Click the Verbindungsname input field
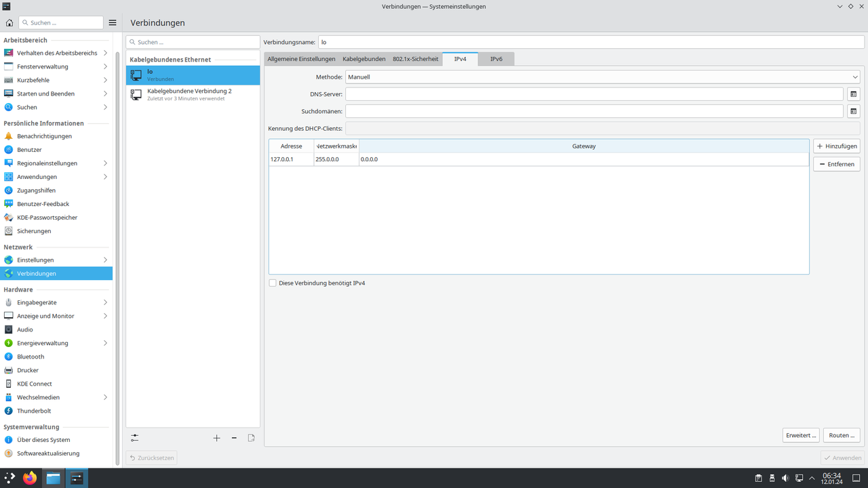 (591, 42)
